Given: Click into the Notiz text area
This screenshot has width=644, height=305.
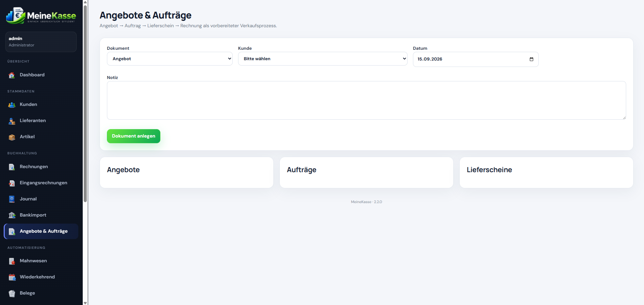Looking at the screenshot, I should 367,100.
